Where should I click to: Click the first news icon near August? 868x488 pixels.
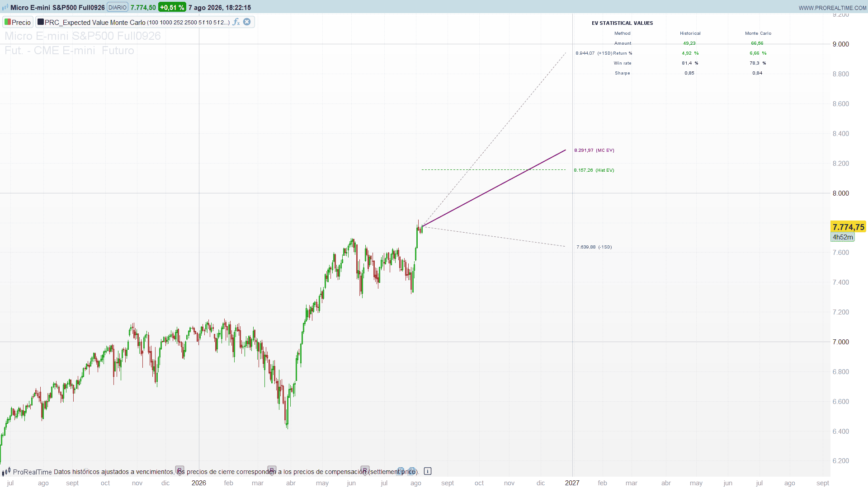[x=401, y=471]
